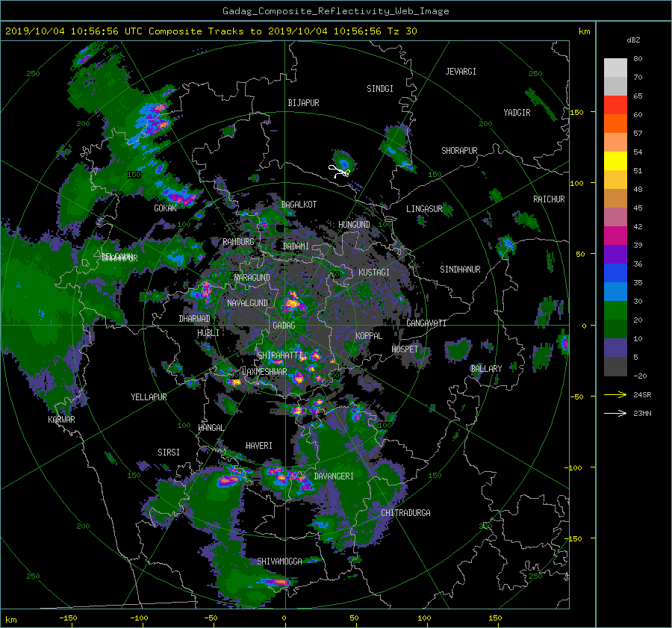Click the BAGALKOT city label
Screen dimensions: 672x628
click(x=299, y=205)
